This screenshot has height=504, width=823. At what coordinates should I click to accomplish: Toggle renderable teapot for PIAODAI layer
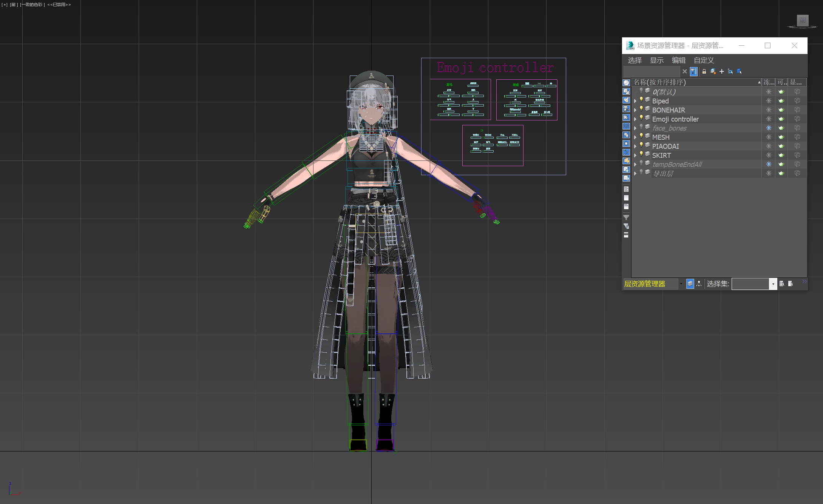[x=781, y=146]
